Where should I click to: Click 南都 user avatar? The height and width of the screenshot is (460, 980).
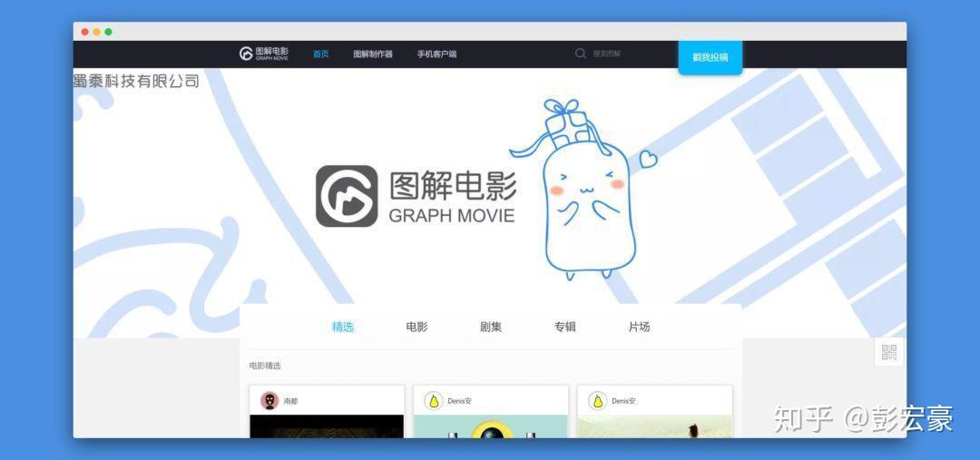coord(269,401)
